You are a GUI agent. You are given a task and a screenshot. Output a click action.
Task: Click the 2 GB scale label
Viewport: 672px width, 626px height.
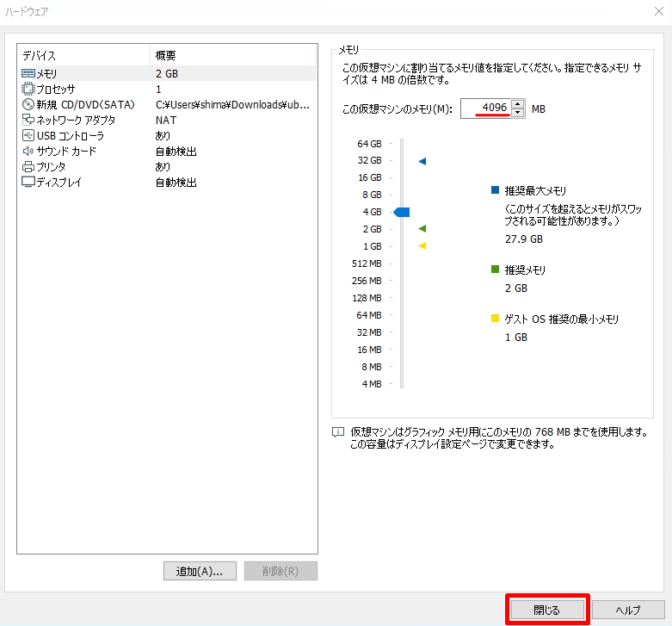372,229
